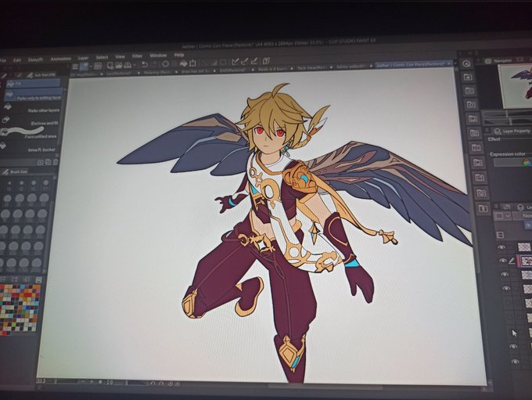Open the Navigator palette tab
This screenshot has height=400, width=532.
(499, 61)
